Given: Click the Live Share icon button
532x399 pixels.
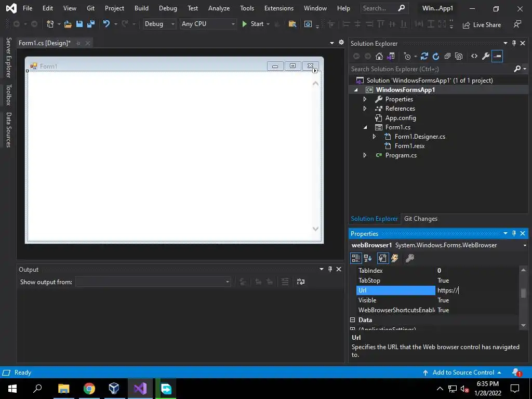Looking at the screenshot, I should click(x=482, y=25).
